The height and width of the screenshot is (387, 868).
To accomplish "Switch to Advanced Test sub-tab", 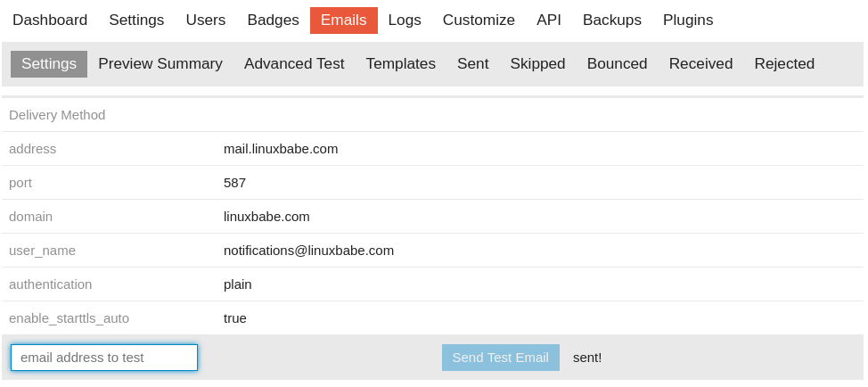I will pos(294,64).
